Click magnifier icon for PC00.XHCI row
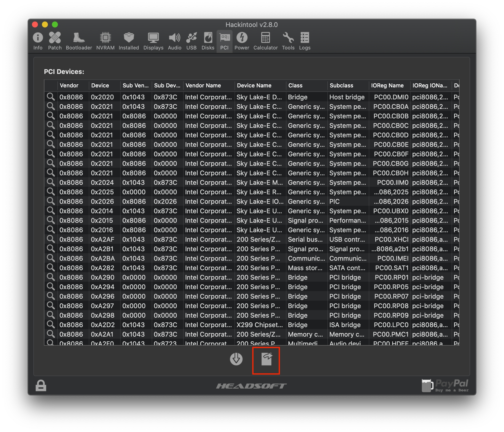This screenshot has height=432, width=504. [51, 239]
